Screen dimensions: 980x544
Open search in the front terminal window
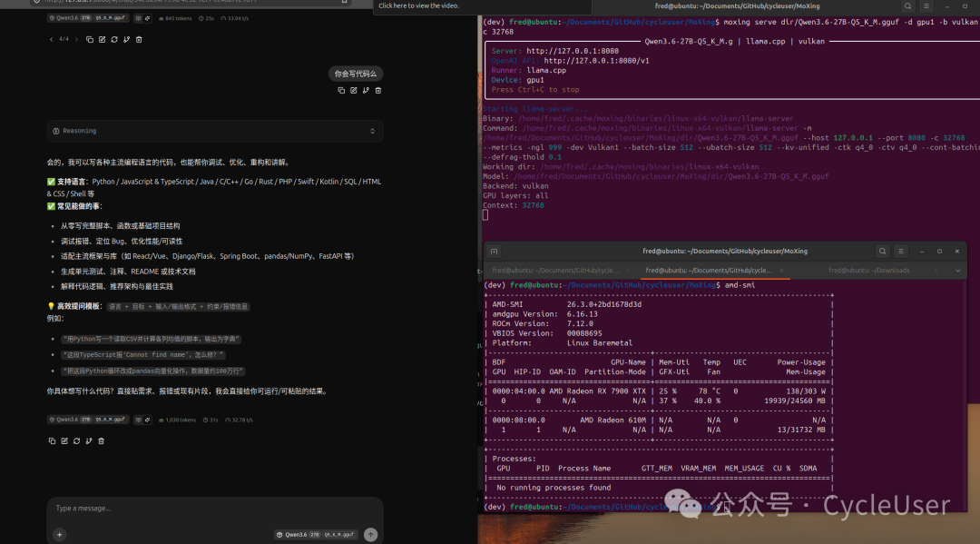883,252
